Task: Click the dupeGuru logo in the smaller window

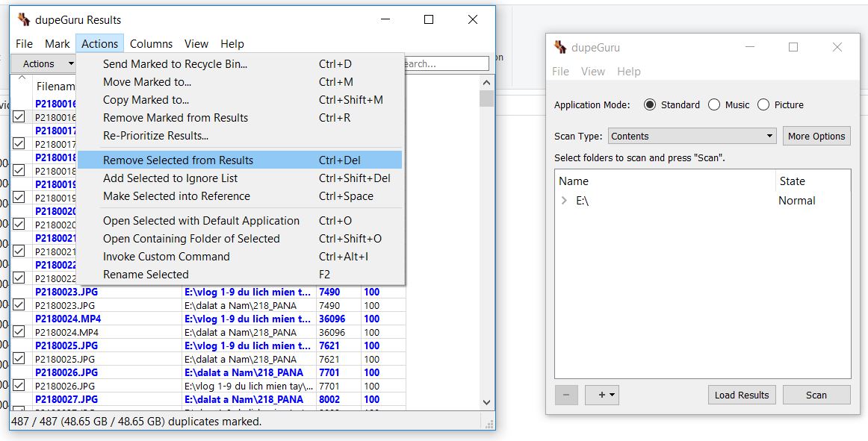Action: pyautogui.click(x=559, y=47)
